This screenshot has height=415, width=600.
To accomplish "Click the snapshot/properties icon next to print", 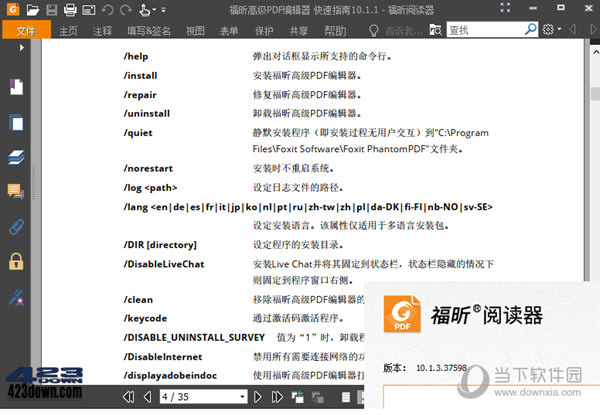I will tap(89, 10).
